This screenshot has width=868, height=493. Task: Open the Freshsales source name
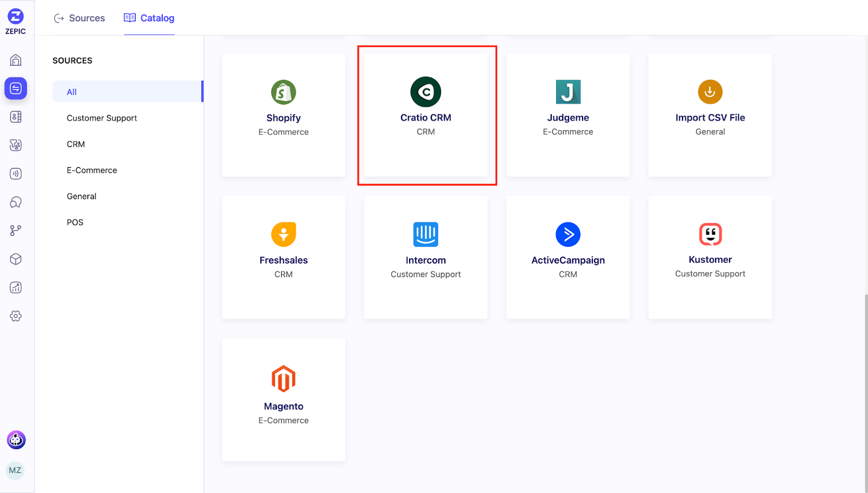click(283, 260)
